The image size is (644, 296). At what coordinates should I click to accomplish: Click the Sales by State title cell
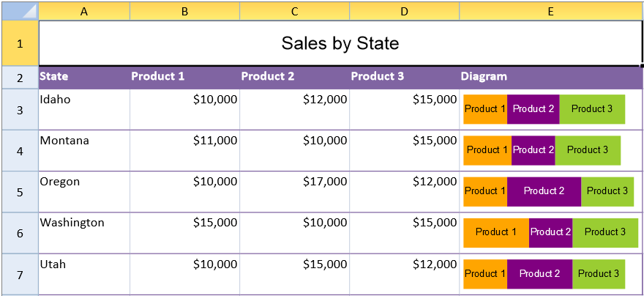pyautogui.click(x=340, y=43)
